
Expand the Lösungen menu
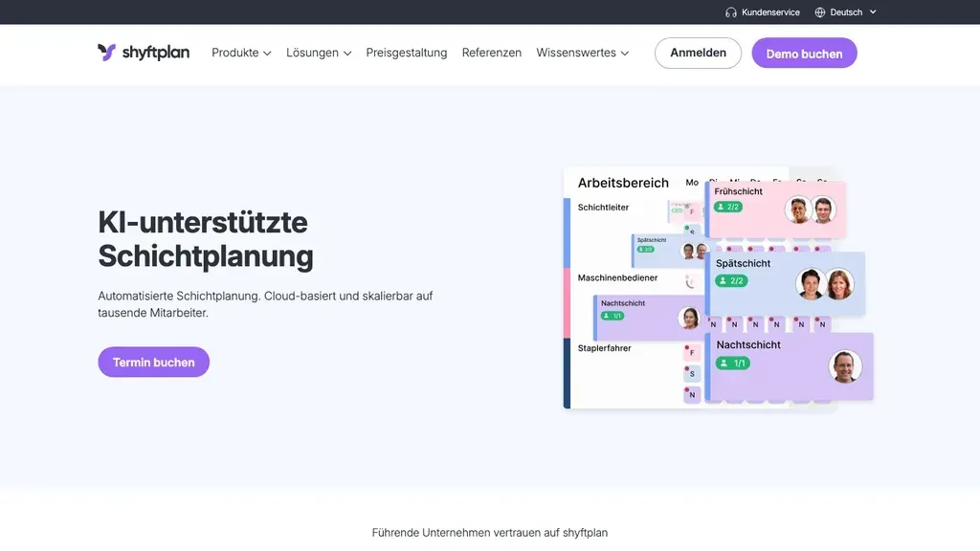click(319, 54)
